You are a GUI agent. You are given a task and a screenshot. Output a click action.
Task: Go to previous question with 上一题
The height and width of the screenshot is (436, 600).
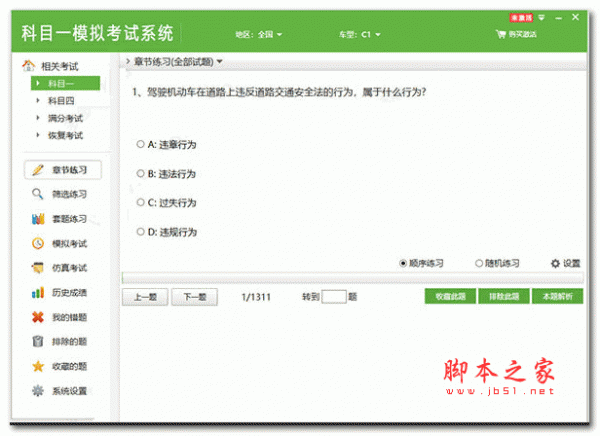pos(145,297)
